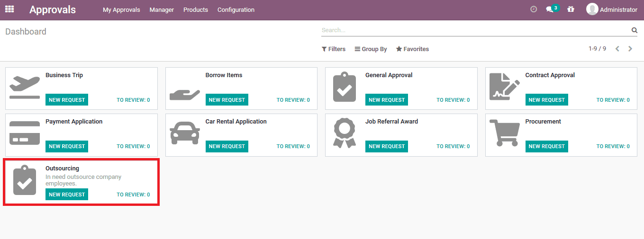Click the Outsourcing clipboard icon
Image resolution: width=644 pixels, height=239 pixels.
(25, 180)
